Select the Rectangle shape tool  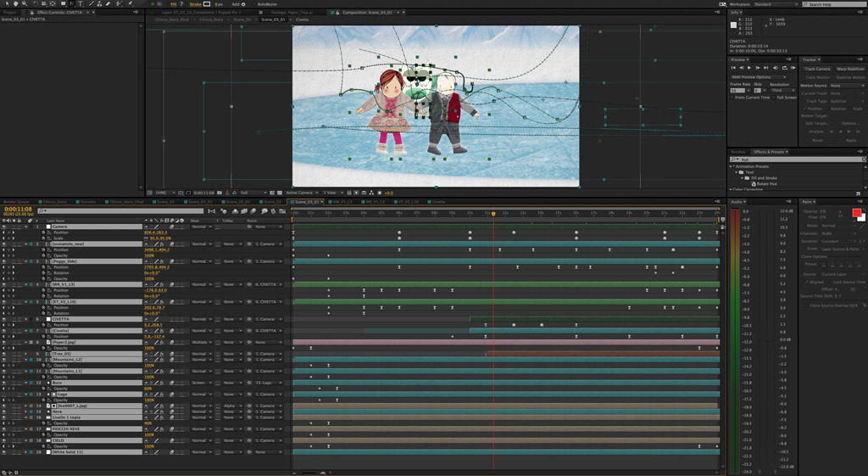(63, 3)
